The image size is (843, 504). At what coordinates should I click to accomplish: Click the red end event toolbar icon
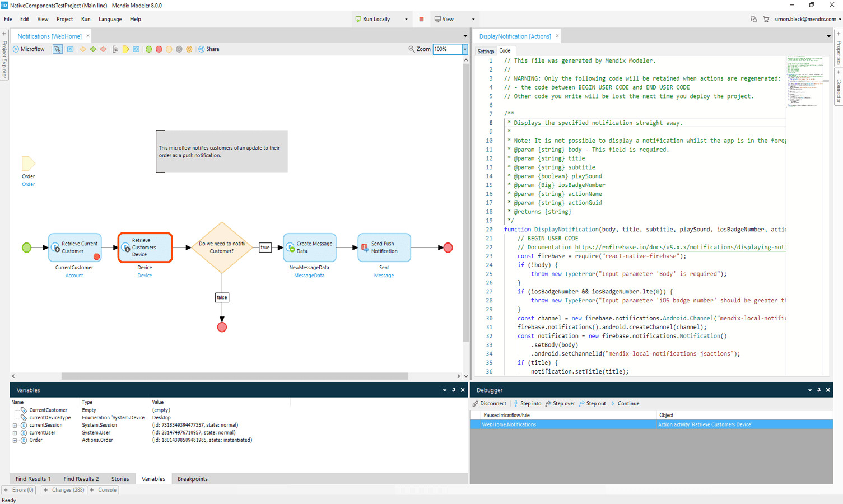click(x=159, y=49)
